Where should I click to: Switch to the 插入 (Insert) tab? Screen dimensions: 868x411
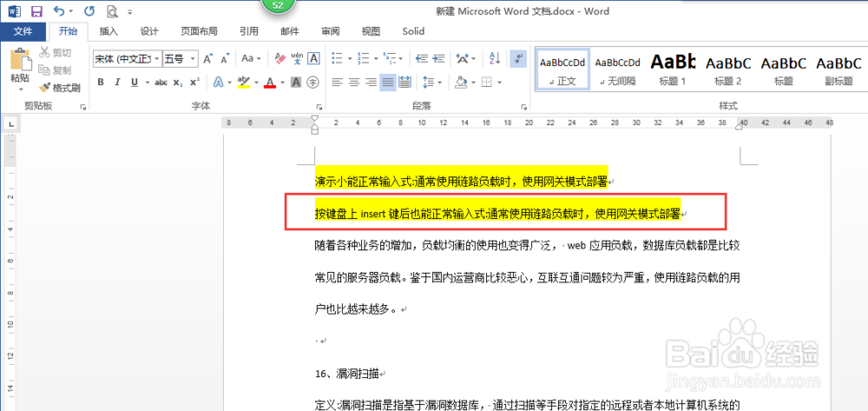pyautogui.click(x=108, y=31)
